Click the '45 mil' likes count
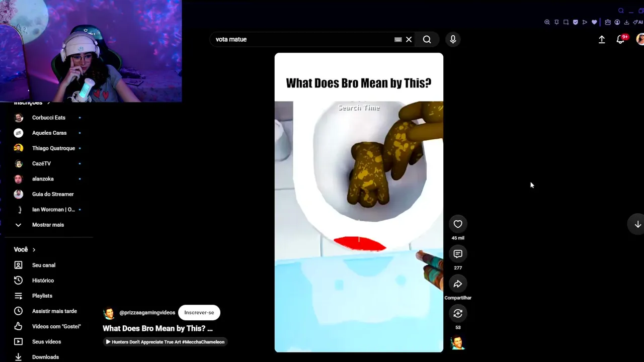 point(458,238)
